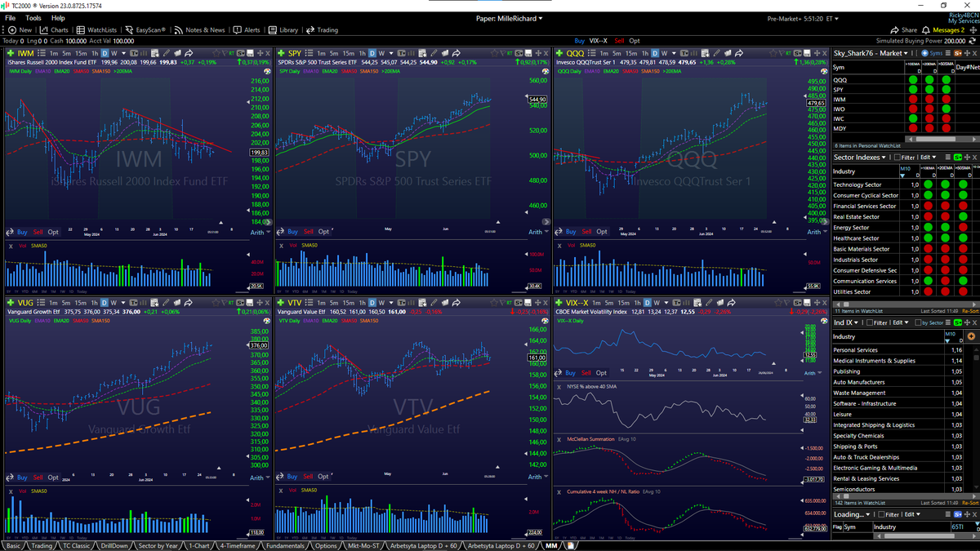Screen dimensions: 980x551
Task: Open the Arith scale dropdown on VTV chart
Action: [539, 477]
